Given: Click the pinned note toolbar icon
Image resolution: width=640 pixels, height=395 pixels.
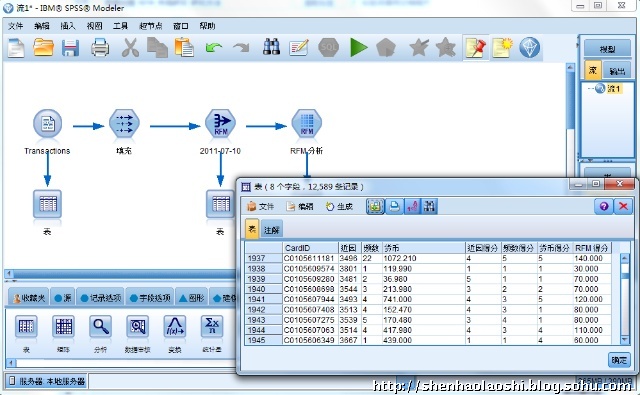Looking at the screenshot, I should (x=476, y=48).
